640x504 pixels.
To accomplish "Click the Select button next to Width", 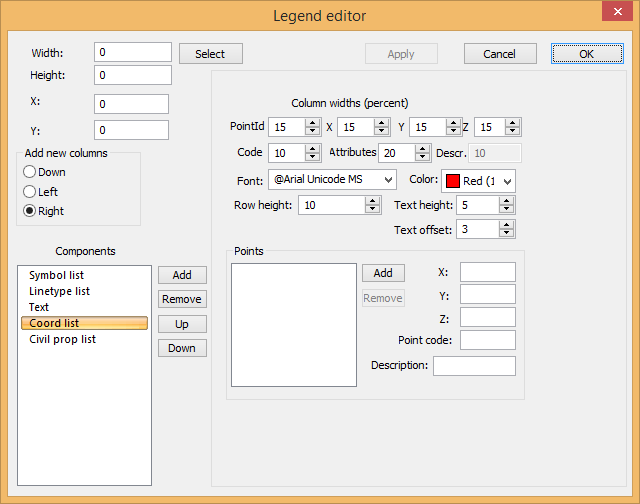I will tap(210, 54).
